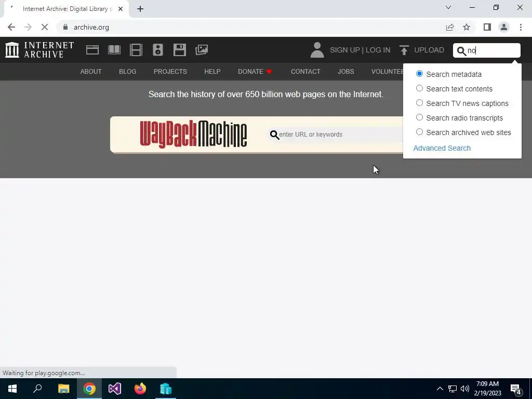532x399 pixels.
Task: Toggle the Chrome side panel
Action: point(487,27)
